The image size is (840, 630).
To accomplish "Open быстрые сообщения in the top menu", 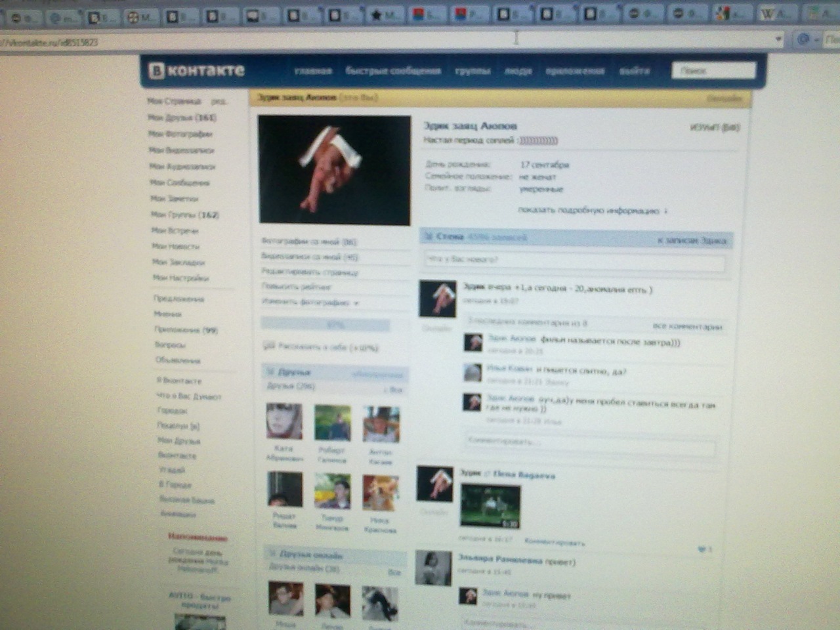I will pyautogui.click(x=392, y=71).
